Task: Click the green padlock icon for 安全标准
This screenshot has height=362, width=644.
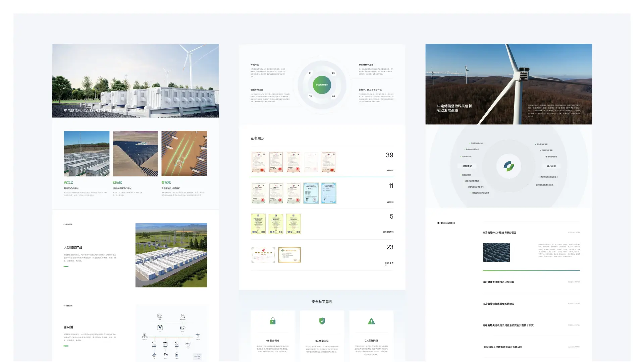Action: [x=273, y=321]
